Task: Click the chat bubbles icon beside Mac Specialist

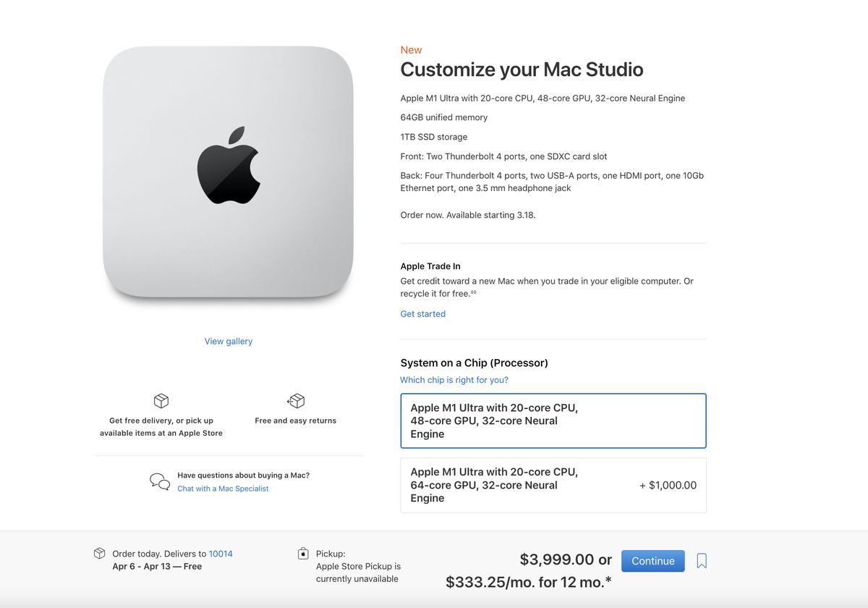Action: [160, 481]
